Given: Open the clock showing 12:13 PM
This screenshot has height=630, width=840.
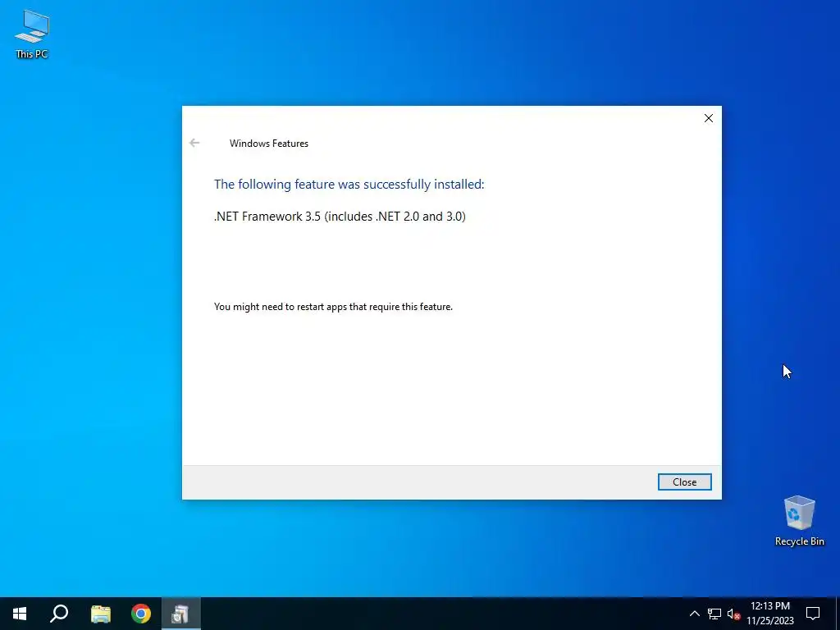Looking at the screenshot, I should coord(769,614).
